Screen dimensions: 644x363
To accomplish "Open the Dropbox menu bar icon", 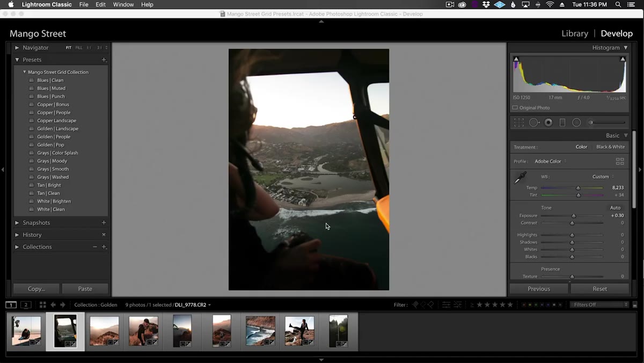I will (486, 4).
